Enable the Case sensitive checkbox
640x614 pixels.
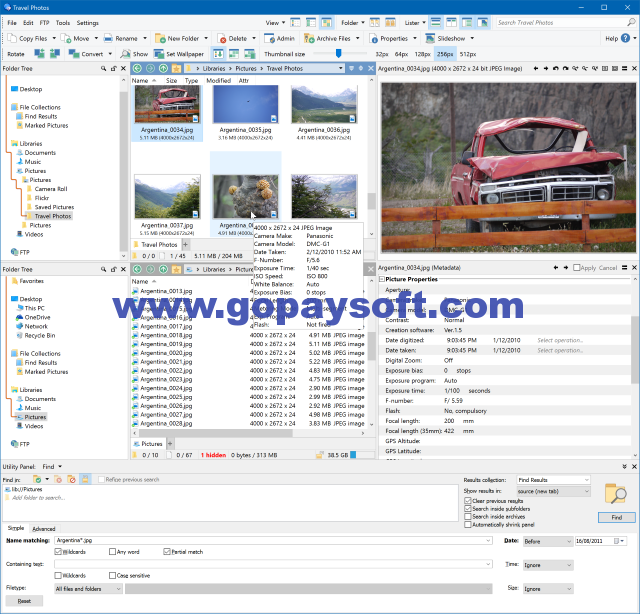(113, 576)
